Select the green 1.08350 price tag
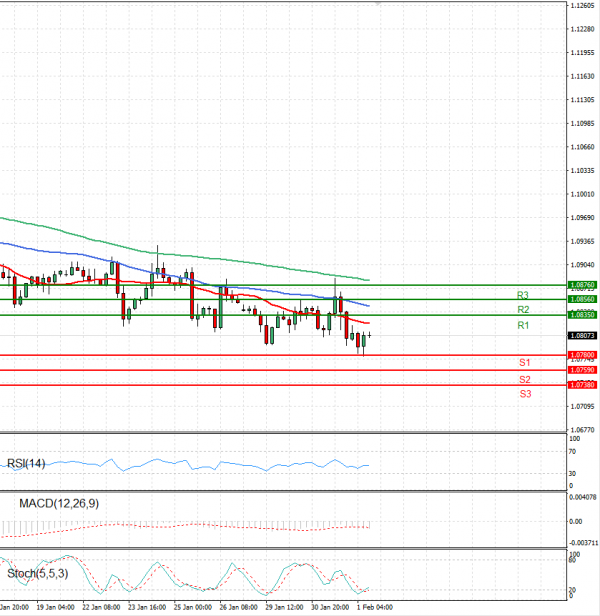Viewport: 600px width, 616px height. pos(582,315)
